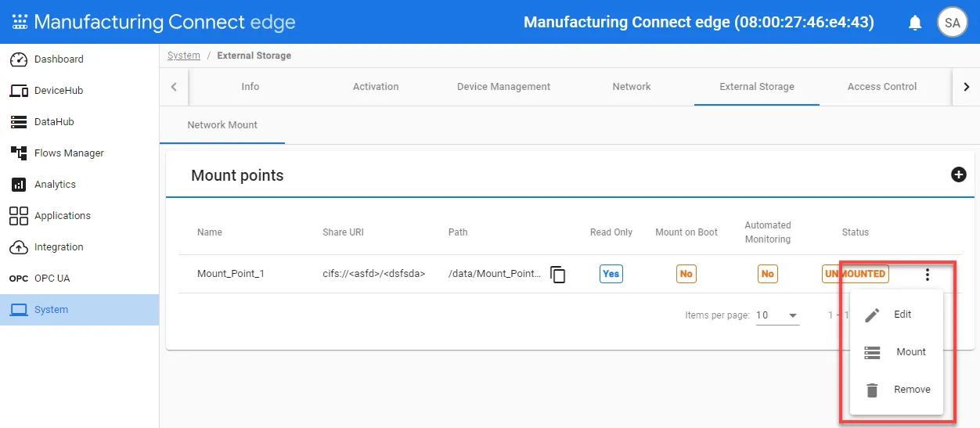Screen dimensions: 980x428
Task: Open Applications in the sidebar
Action: [63, 216]
